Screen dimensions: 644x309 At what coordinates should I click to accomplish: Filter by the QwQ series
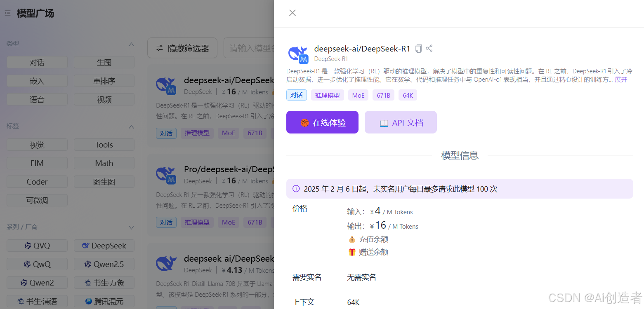tap(37, 264)
